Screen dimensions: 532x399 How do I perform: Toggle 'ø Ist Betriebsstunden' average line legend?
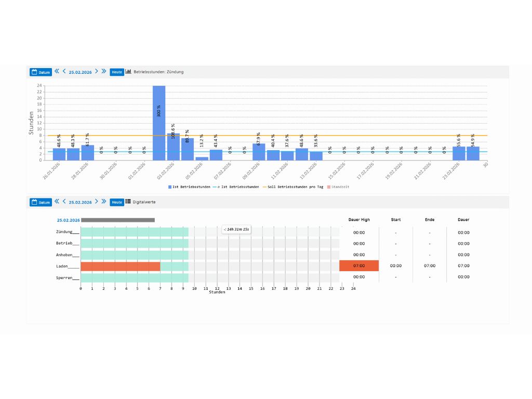pos(236,187)
